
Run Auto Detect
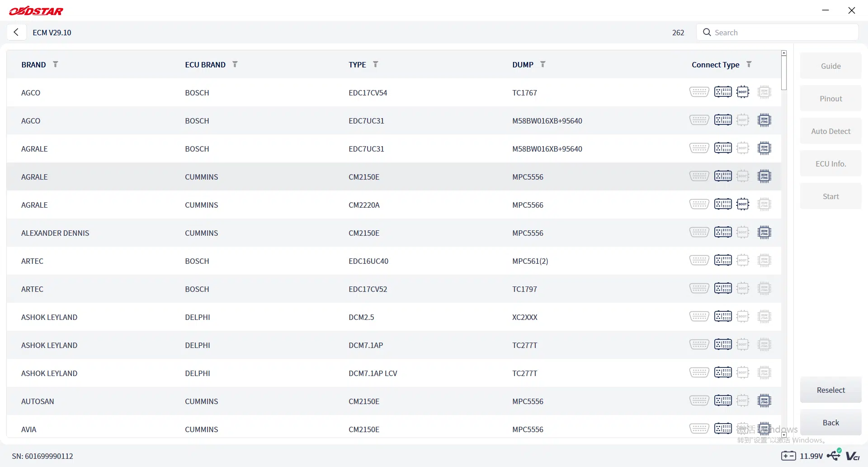(x=831, y=131)
